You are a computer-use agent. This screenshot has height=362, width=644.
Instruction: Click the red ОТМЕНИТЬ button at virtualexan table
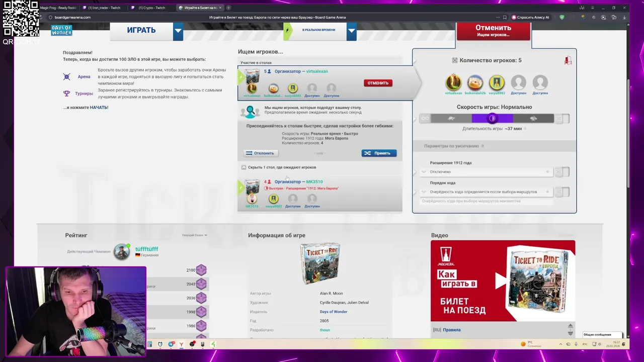(x=378, y=83)
